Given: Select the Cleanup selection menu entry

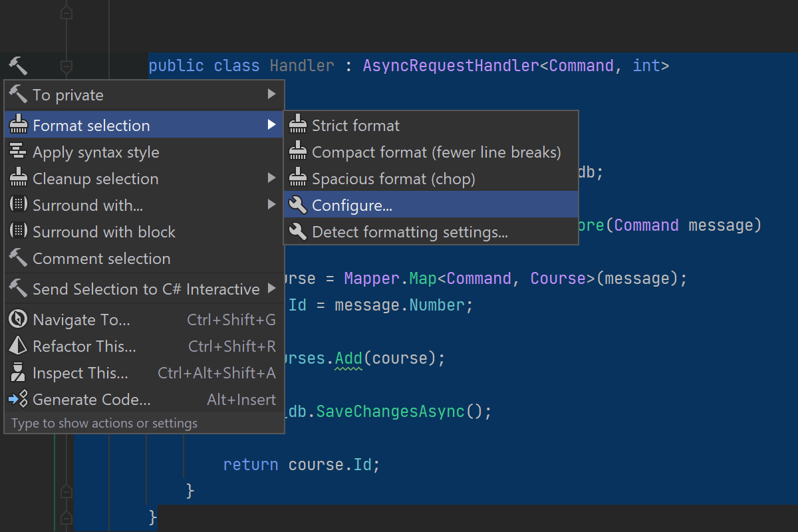Looking at the screenshot, I should pos(144,178).
